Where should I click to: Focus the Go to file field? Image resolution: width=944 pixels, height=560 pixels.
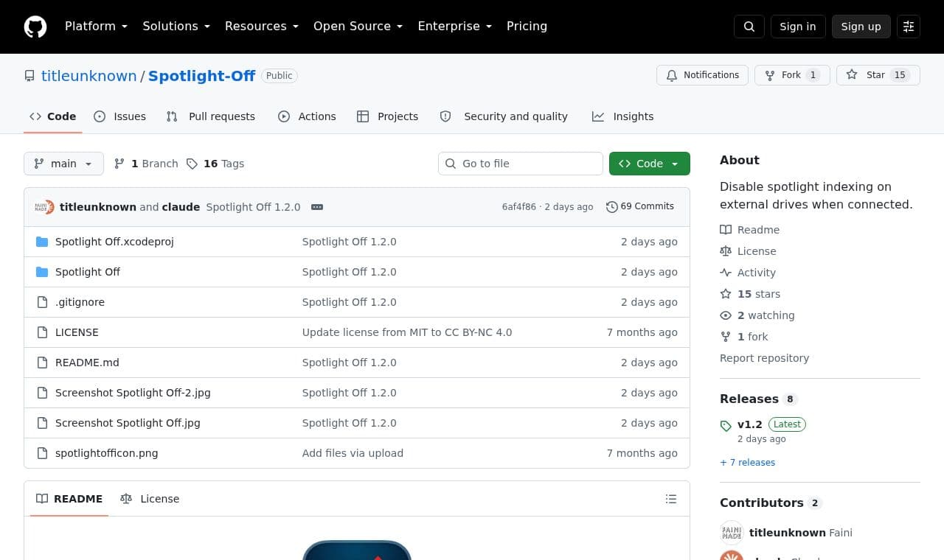point(521,164)
